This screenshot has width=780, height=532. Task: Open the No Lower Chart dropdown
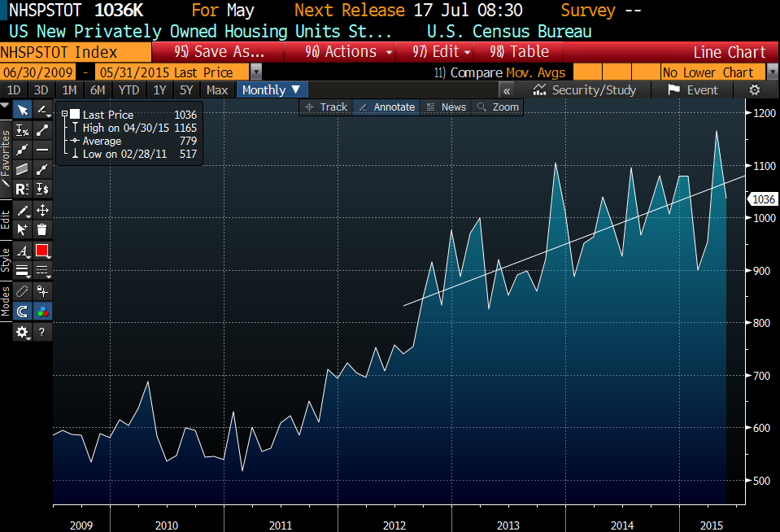(714, 72)
